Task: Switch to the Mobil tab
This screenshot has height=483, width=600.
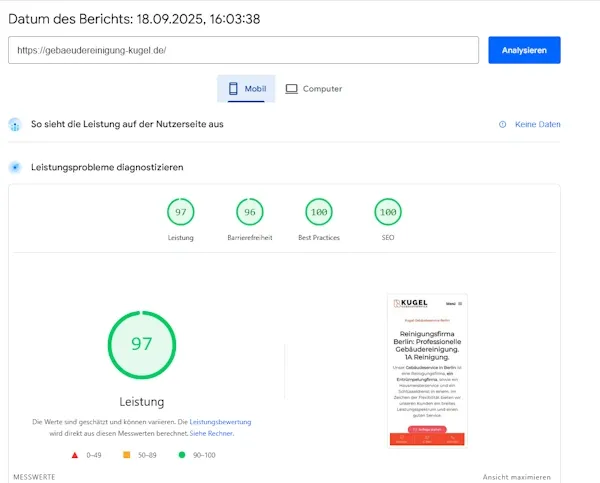Action: click(246, 89)
